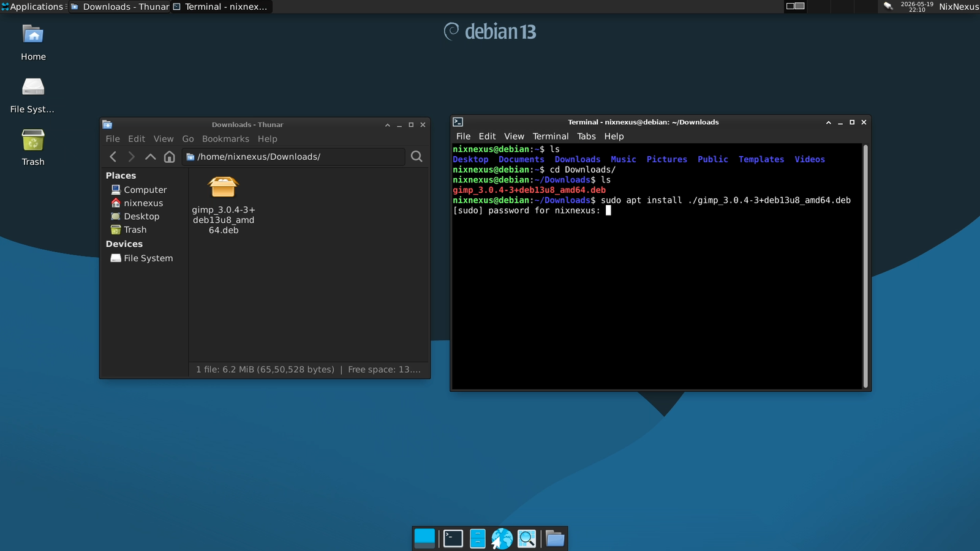Click 'Documents' in terminal ls output

pos(521,160)
